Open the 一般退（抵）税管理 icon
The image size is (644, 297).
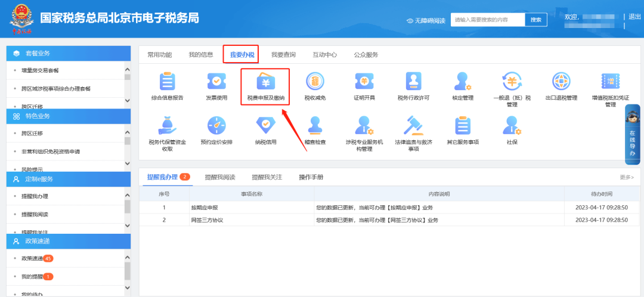pyautogui.click(x=512, y=81)
